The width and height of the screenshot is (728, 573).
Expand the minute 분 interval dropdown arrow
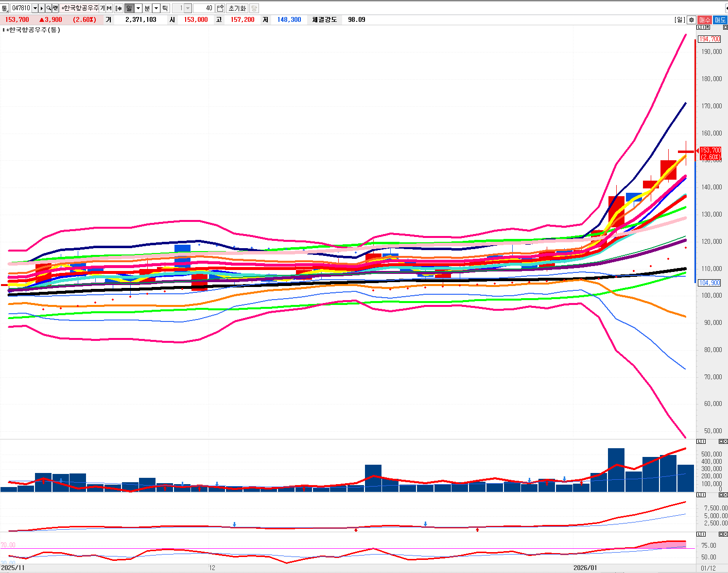tap(156, 8)
